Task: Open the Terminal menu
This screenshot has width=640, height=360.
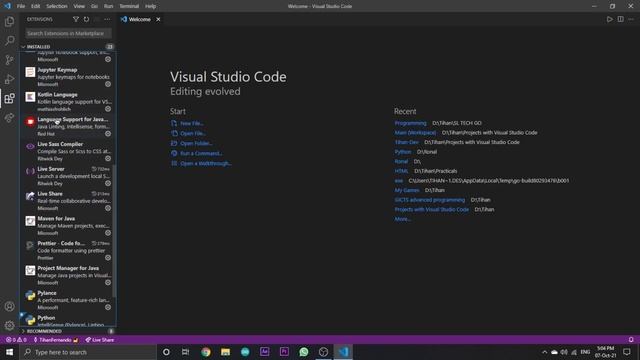Action: click(129, 6)
